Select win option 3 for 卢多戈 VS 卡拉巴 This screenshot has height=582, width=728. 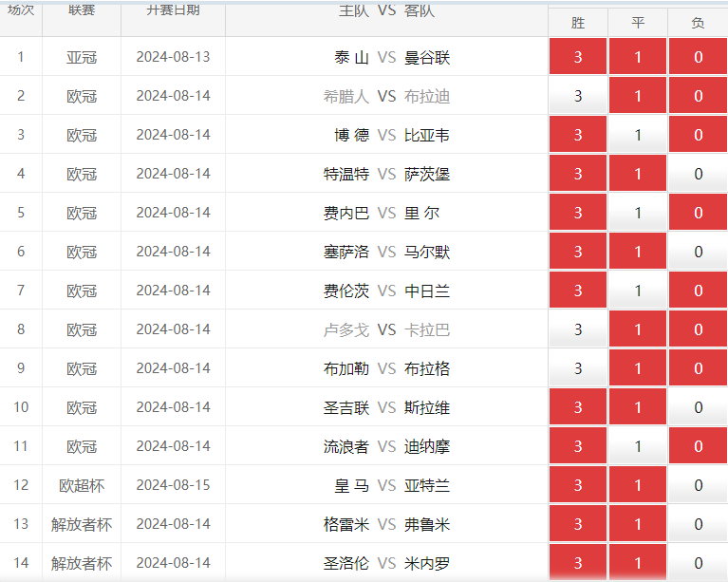pyautogui.click(x=578, y=329)
